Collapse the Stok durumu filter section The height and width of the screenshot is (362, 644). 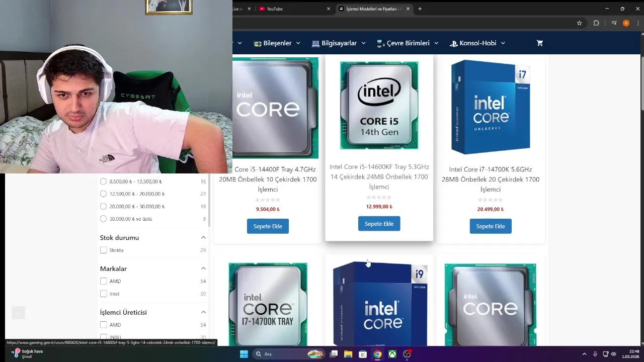(x=203, y=237)
